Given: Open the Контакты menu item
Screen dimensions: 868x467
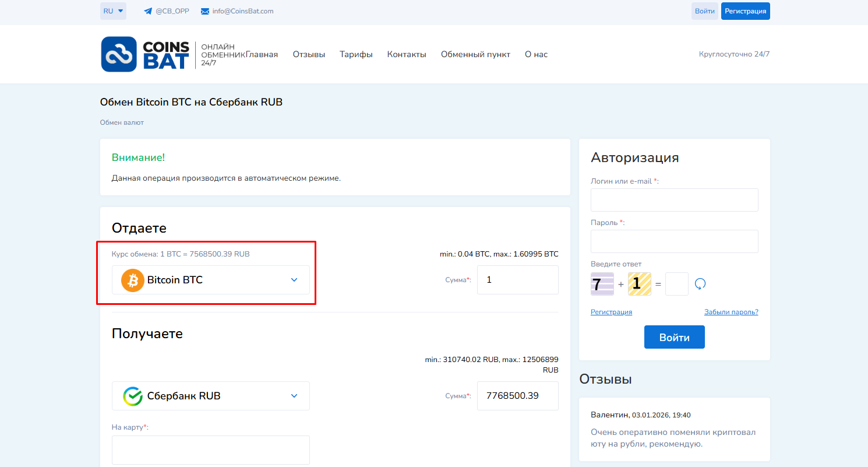Looking at the screenshot, I should [x=407, y=54].
